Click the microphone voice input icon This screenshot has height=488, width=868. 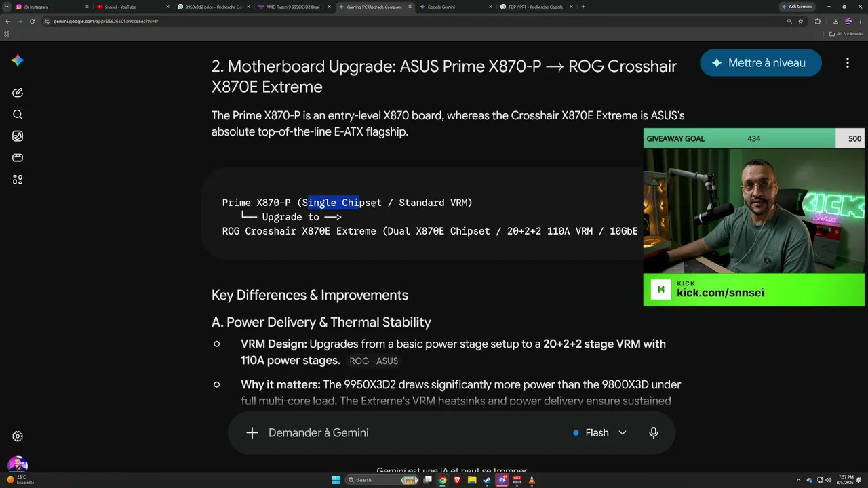click(x=654, y=433)
